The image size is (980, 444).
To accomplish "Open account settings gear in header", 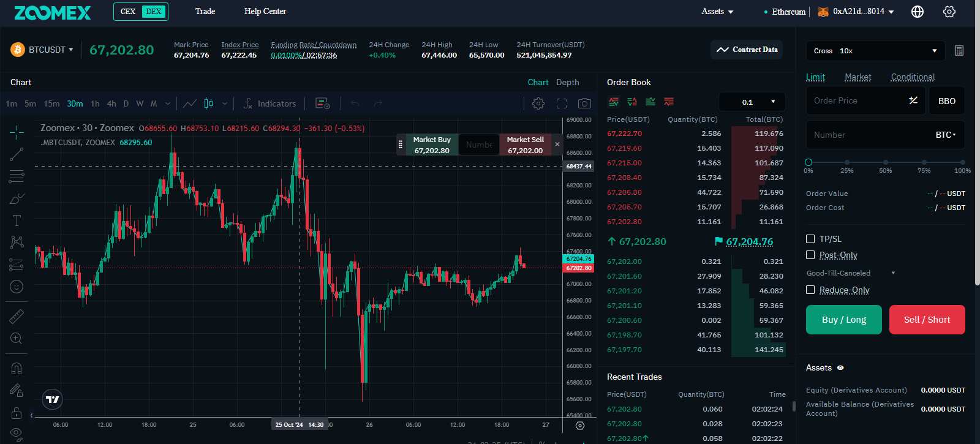I will [949, 12].
